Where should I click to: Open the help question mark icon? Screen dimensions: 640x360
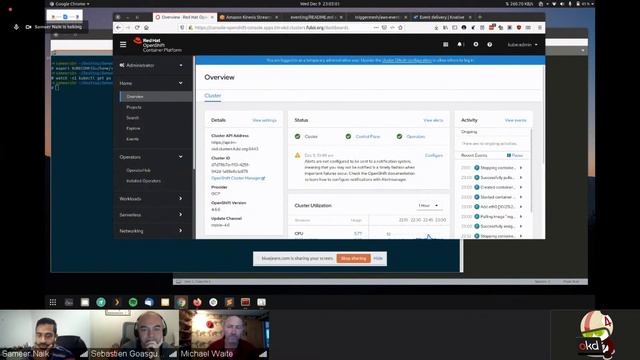point(489,44)
